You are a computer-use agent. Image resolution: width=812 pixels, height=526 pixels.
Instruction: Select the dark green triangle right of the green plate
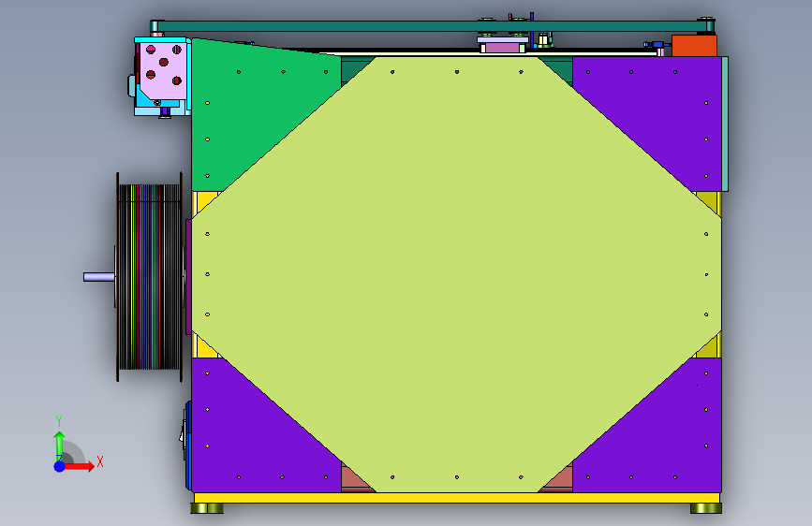(x=354, y=67)
